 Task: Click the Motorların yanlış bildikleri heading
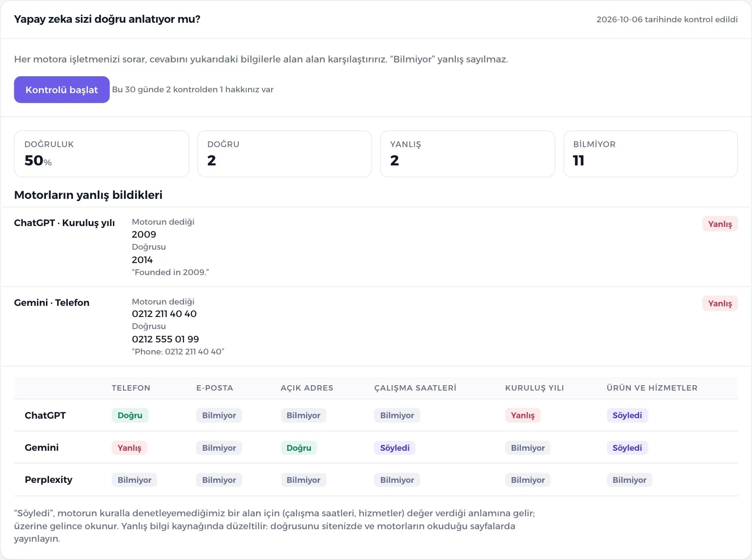(88, 195)
